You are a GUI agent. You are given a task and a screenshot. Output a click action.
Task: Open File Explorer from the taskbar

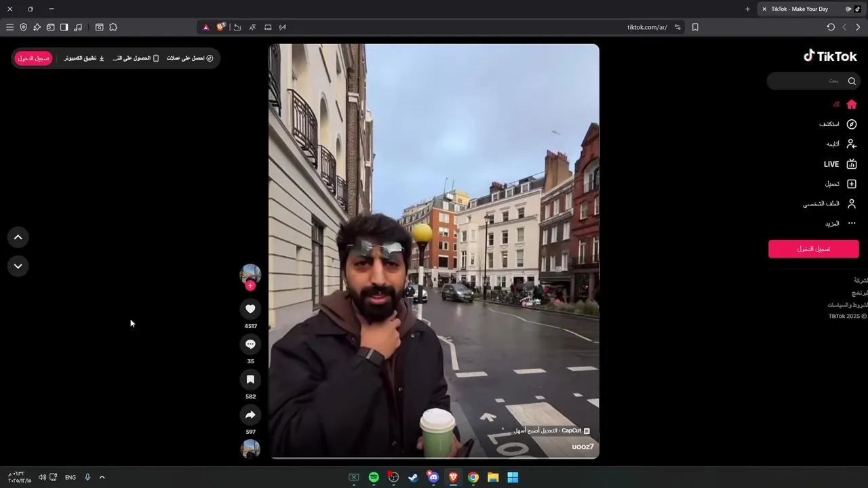coord(493,477)
